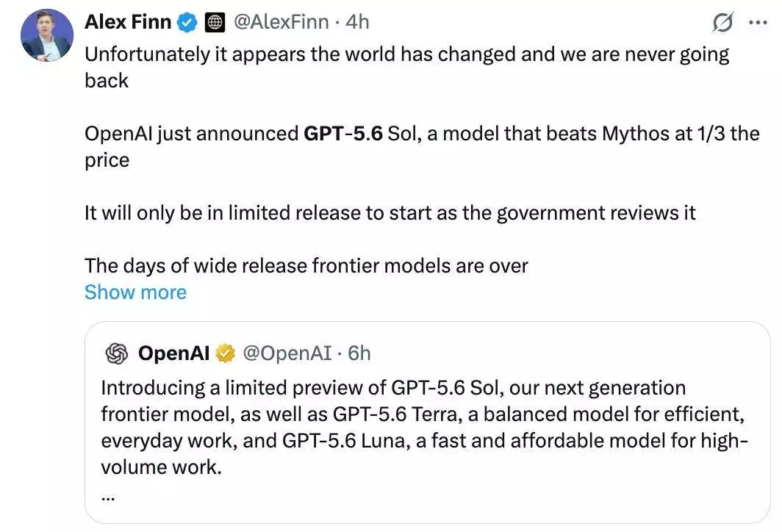Click the OpenAI logo in the quoted tweet
Screen dimensions: 782x532
coord(117,353)
